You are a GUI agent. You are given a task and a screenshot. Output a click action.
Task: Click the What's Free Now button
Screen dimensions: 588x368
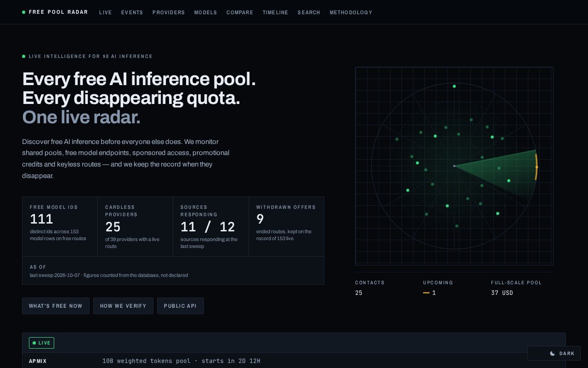pos(56,306)
